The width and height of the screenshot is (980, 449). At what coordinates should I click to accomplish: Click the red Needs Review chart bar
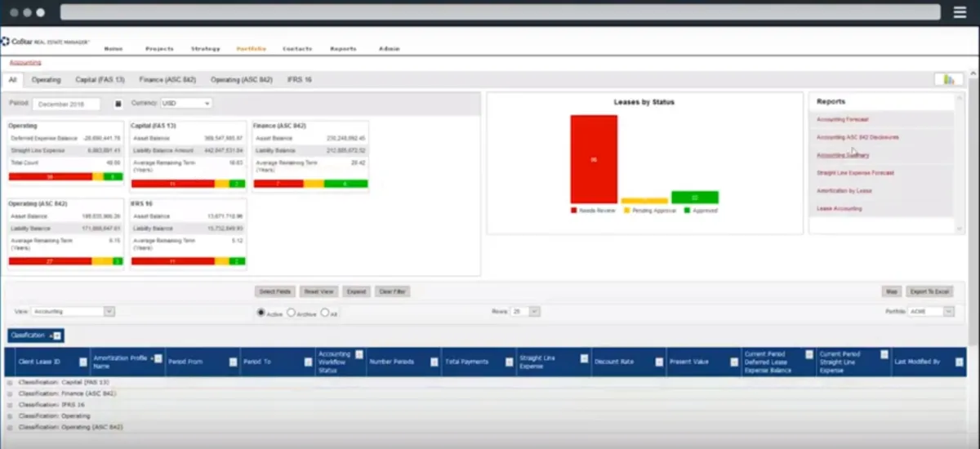pos(594,159)
